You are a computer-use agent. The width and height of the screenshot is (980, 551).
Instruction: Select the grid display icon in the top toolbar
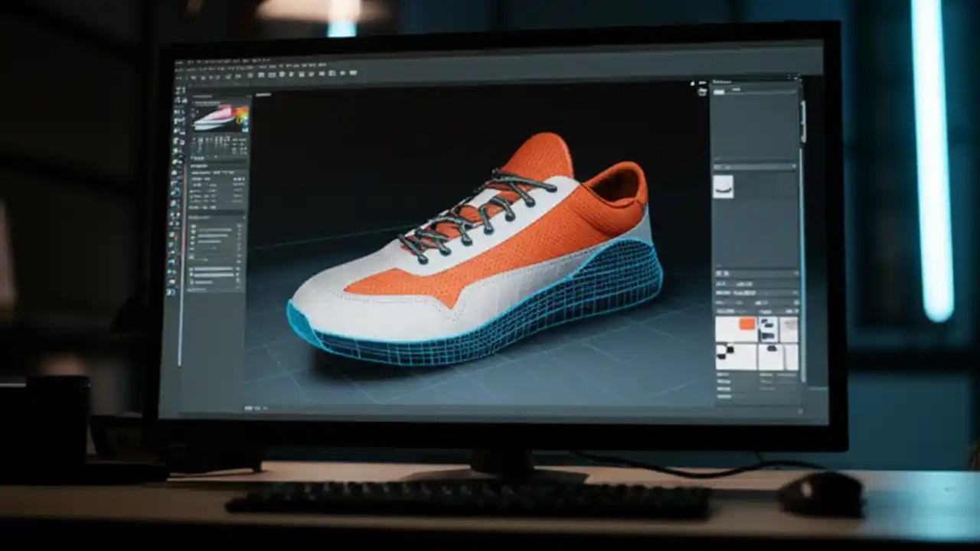pyautogui.click(x=322, y=74)
